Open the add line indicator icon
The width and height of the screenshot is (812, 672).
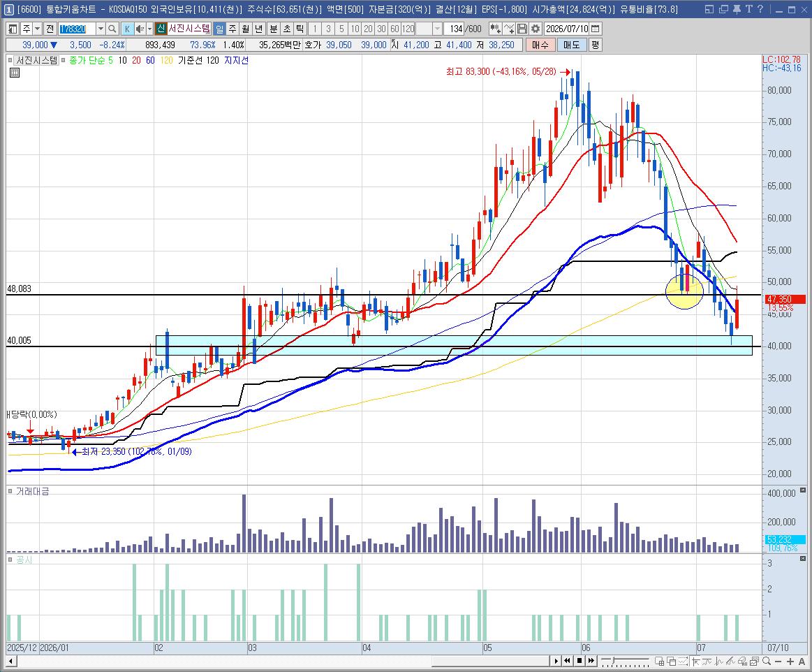tap(508, 29)
